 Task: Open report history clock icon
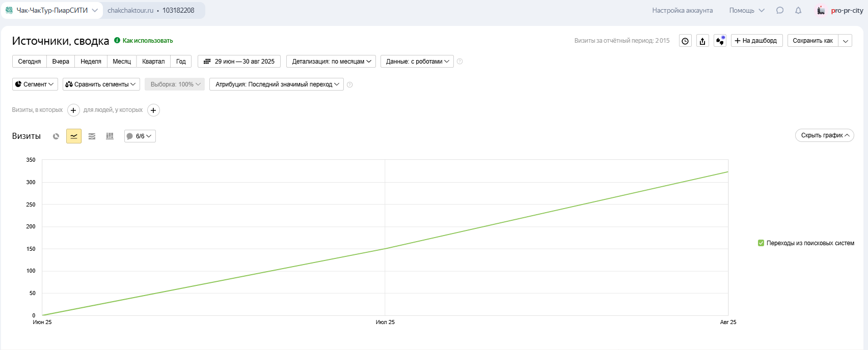pos(685,41)
